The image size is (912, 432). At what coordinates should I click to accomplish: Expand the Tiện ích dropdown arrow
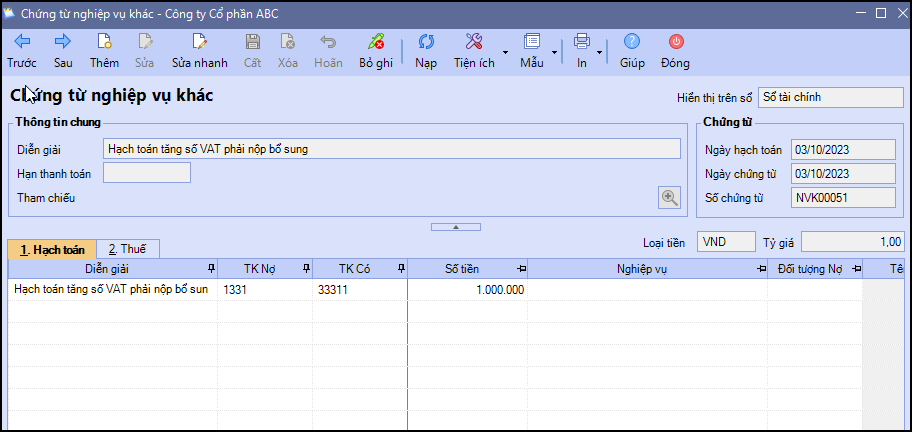pos(505,51)
